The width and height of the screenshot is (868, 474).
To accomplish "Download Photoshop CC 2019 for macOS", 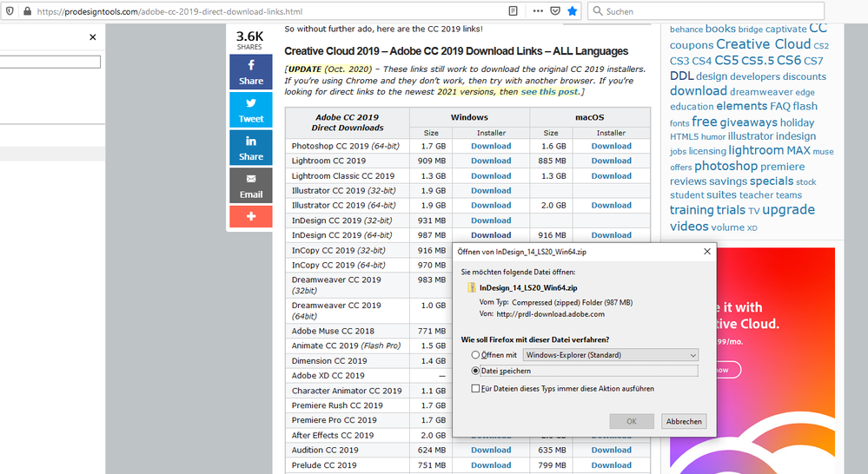I will coord(611,146).
